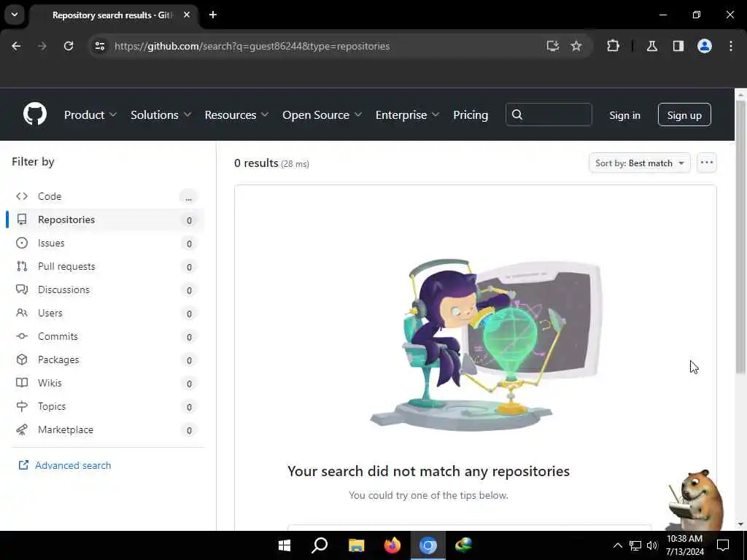This screenshot has height=560, width=747.
Task: Click the page vertical scrollbar
Action: [x=740, y=238]
